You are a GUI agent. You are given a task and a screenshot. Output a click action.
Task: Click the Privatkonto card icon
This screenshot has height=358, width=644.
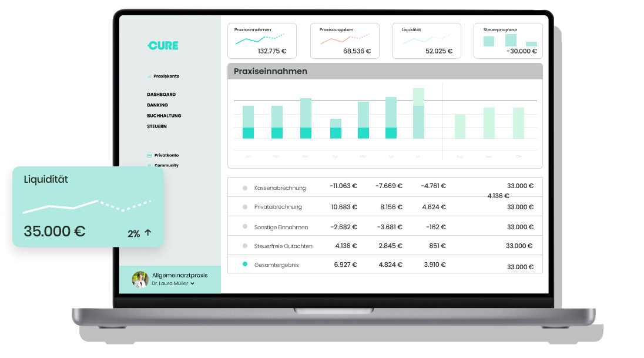tap(149, 155)
